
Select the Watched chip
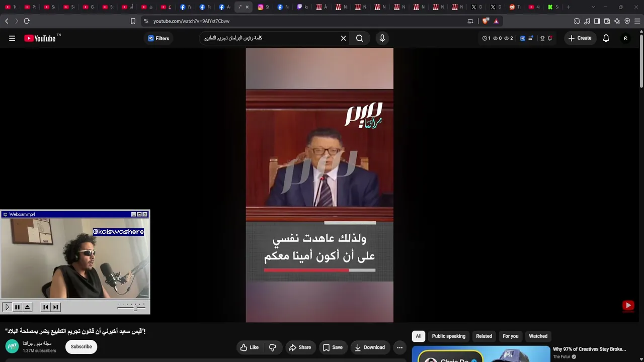pos(538,336)
